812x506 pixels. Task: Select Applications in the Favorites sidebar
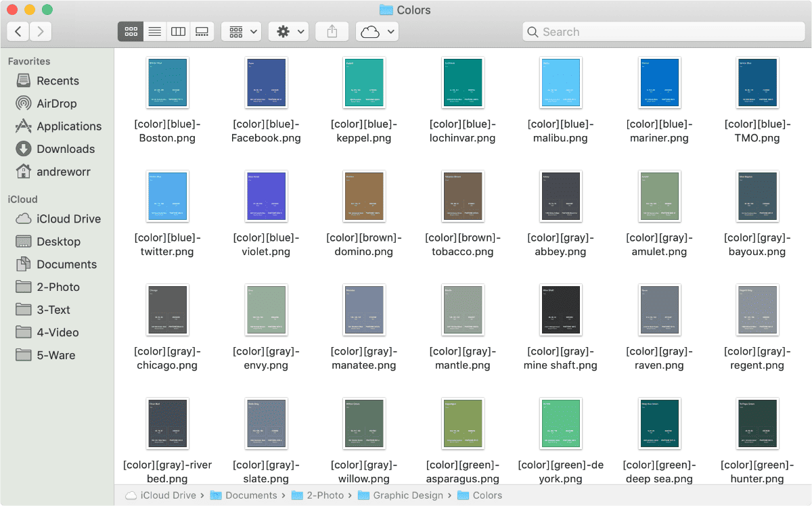[68, 127]
